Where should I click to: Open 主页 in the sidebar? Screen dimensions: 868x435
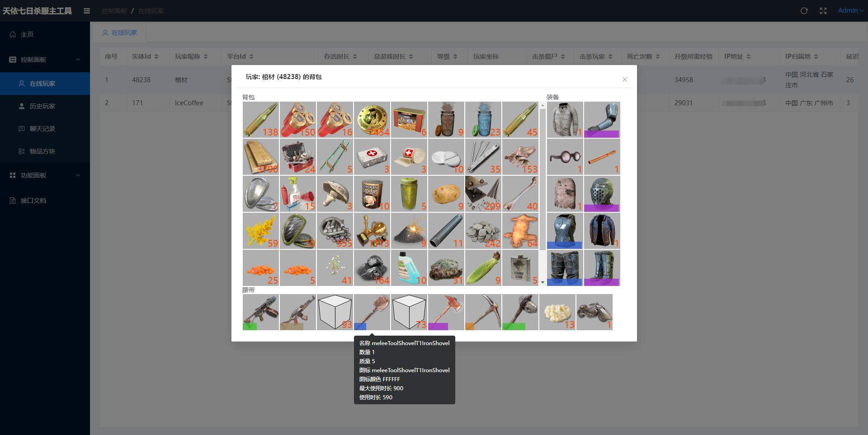[x=45, y=34]
